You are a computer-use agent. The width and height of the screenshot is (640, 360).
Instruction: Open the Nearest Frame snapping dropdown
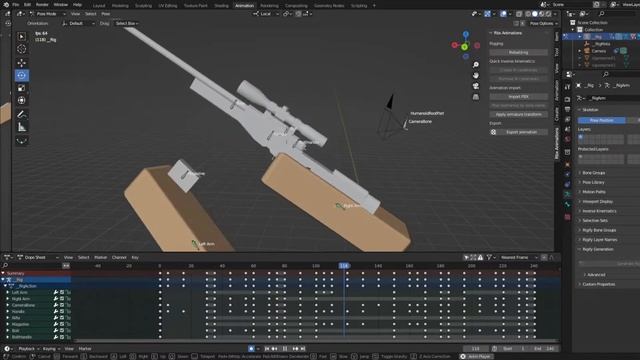[520, 258]
